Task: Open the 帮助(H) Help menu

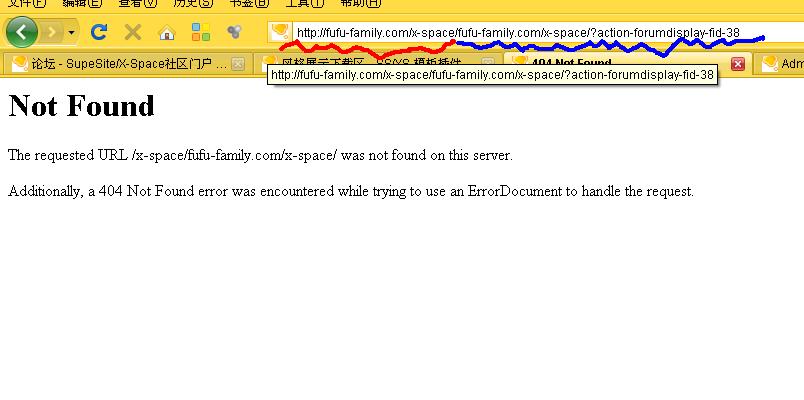Action: (360, 3)
